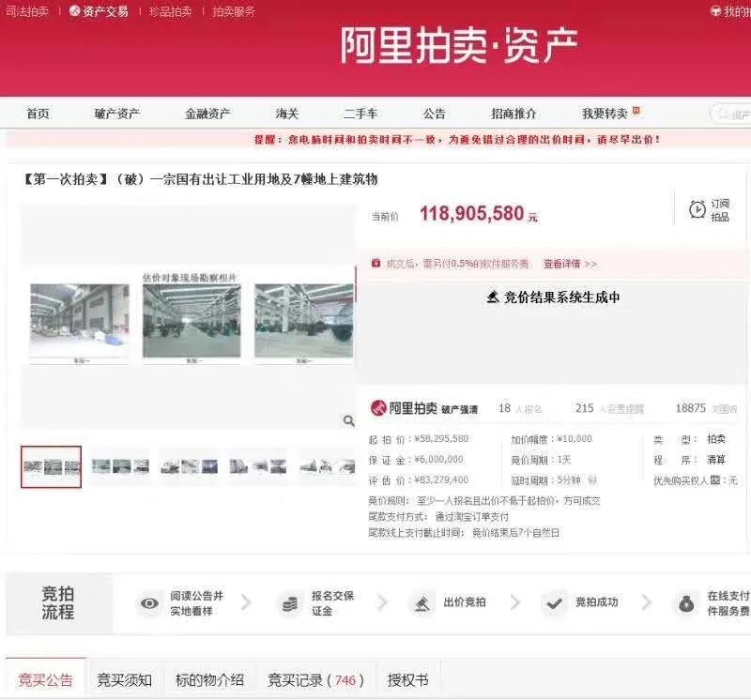Screen dimensions: 751x700
Task: Open 二手车 navigation item
Action: tap(360, 114)
